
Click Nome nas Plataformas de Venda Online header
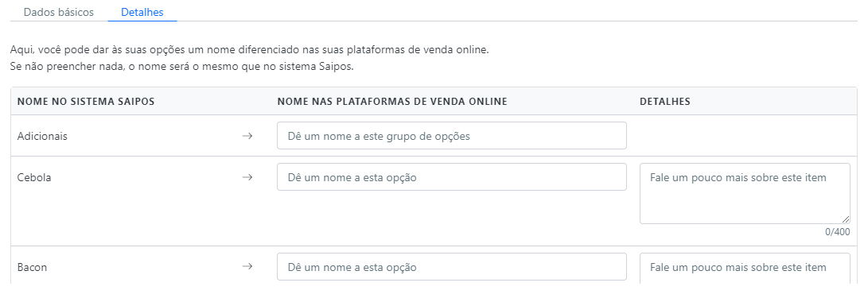pyautogui.click(x=392, y=102)
